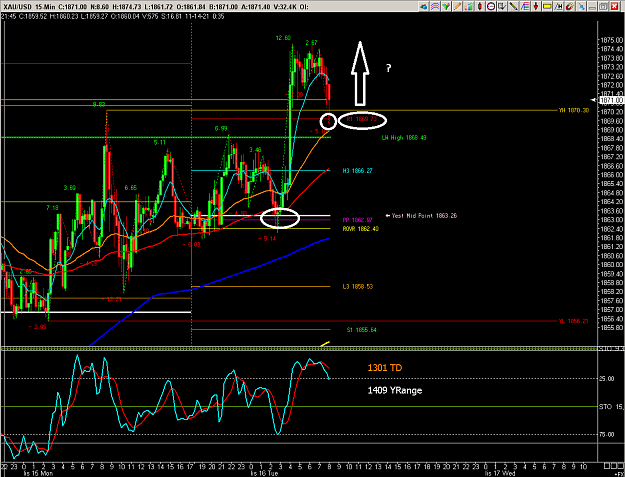
Task: Click the white 1409 YRange text
Action: [395, 390]
